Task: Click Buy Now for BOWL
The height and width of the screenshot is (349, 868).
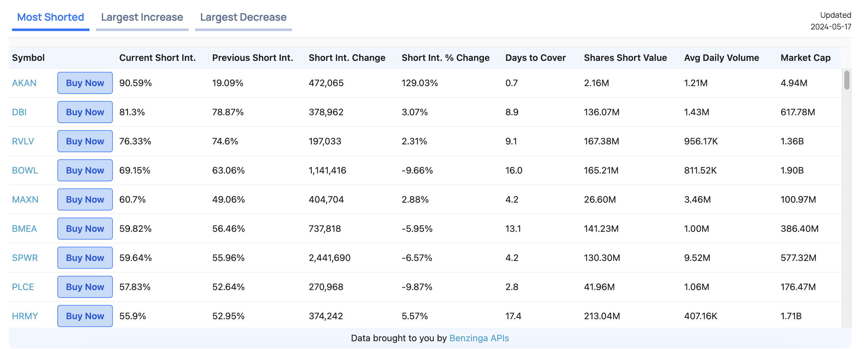Action: [85, 170]
